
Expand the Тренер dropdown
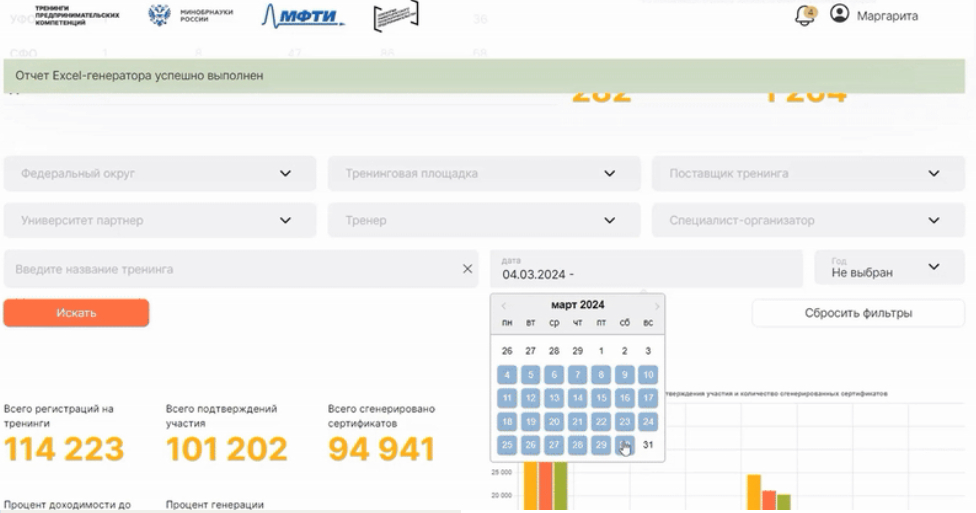click(484, 220)
